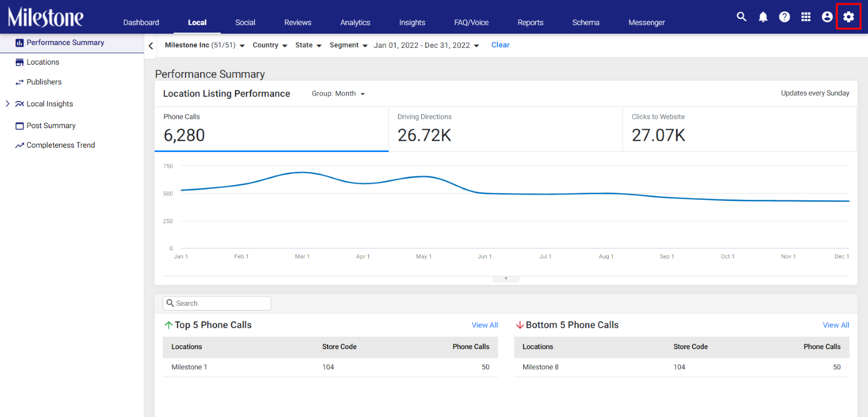The width and height of the screenshot is (868, 417).
Task: Open the Analytics tab
Action: click(x=355, y=22)
